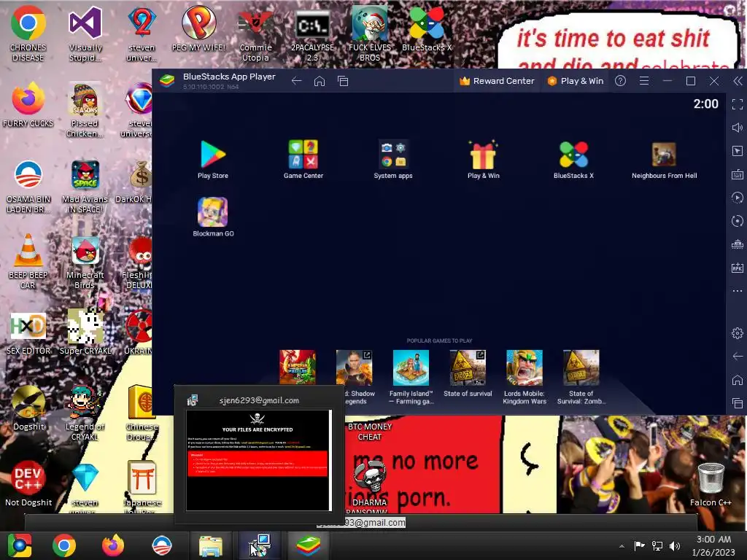Click sidebar recent apps icon
This screenshot has height=560, width=747.
(737, 403)
